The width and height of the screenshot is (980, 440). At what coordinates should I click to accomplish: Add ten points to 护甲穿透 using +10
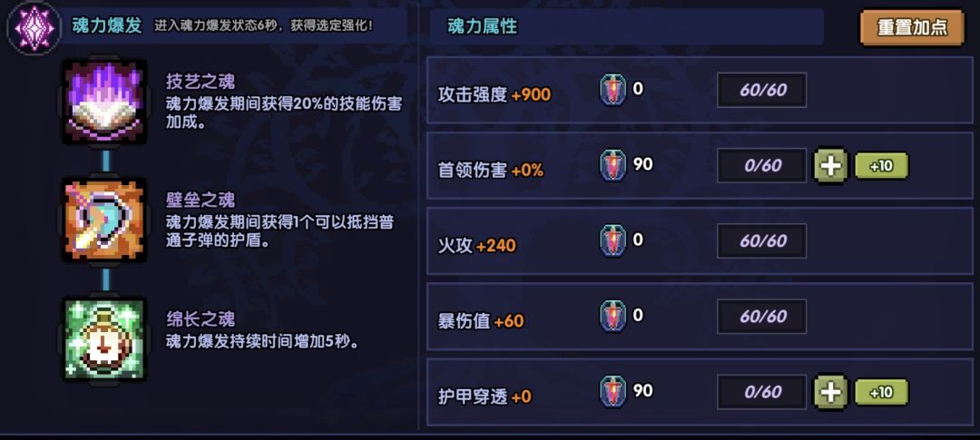tap(880, 392)
